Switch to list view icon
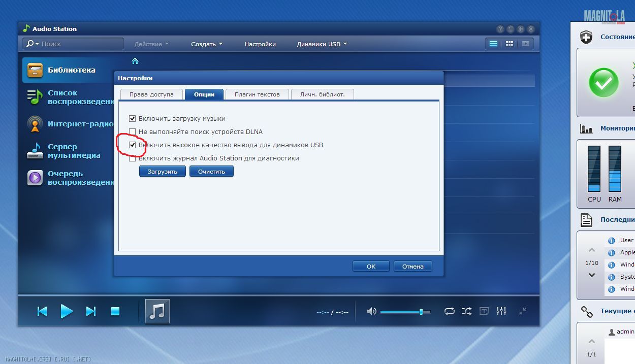The image size is (635, 364). click(x=493, y=44)
